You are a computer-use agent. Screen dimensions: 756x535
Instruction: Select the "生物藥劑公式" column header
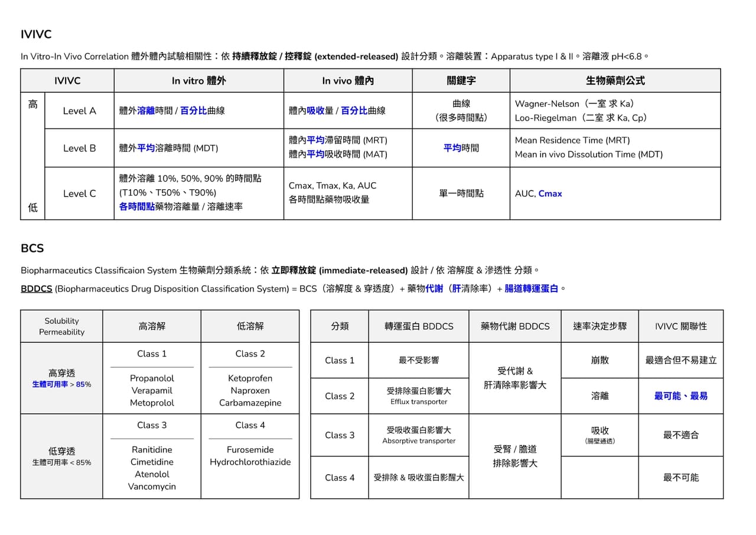(x=615, y=81)
